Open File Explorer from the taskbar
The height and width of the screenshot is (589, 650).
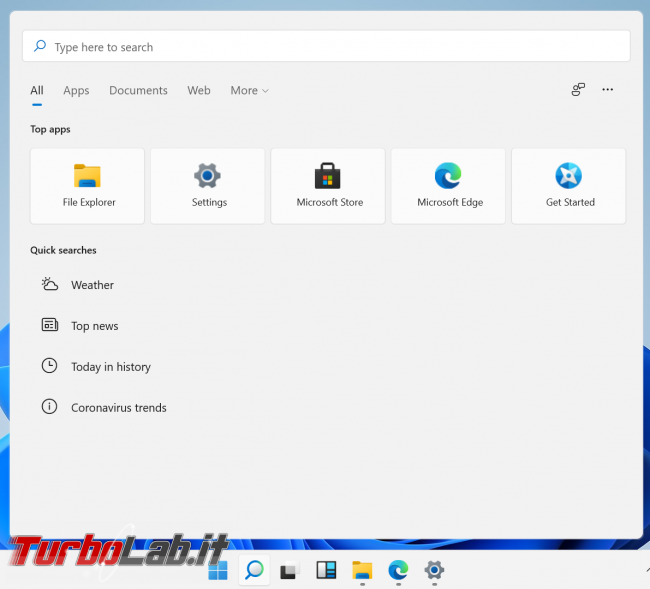(x=362, y=570)
